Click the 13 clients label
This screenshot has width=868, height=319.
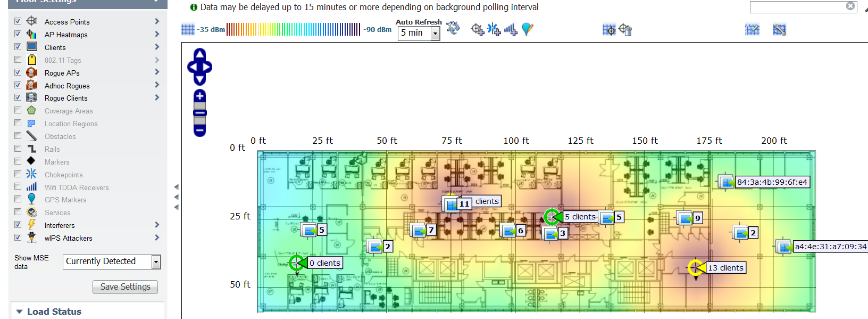[x=725, y=268]
